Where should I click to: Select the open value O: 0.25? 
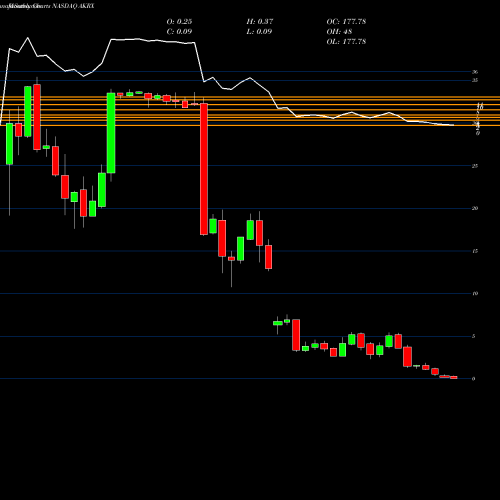(x=179, y=21)
